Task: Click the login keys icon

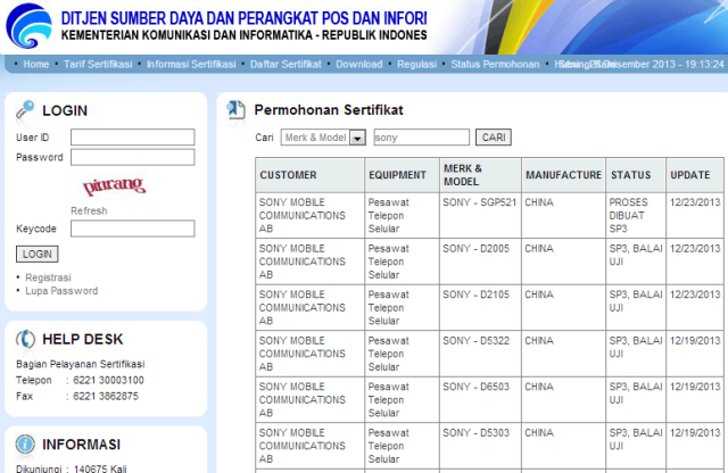Action: pos(25,110)
